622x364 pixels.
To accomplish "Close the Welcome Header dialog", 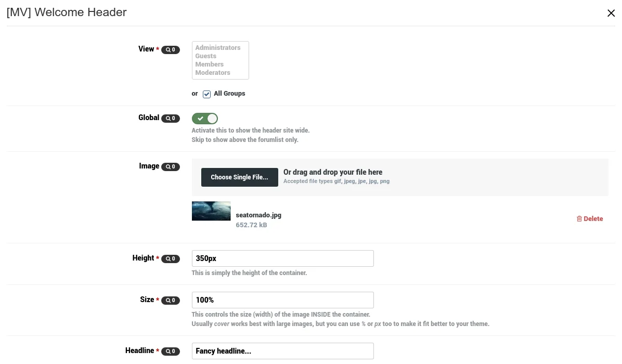I will pyautogui.click(x=611, y=13).
